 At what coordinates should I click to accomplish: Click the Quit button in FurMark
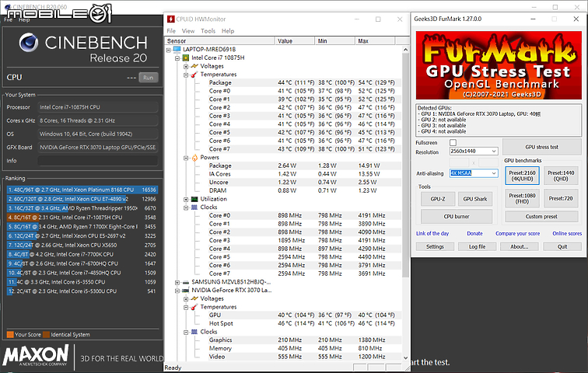click(562, 247)
